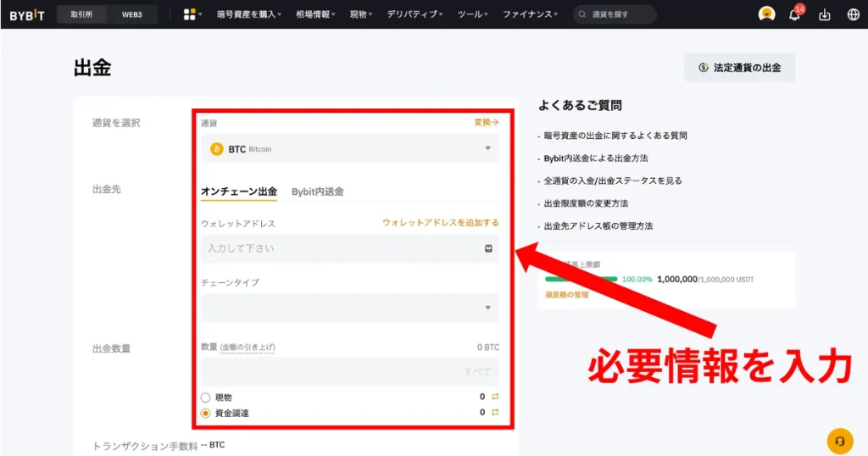This screenshot has width=868, height=456.
Task: Switch to WEB3 tab
Action: click(x=131, y=14)
